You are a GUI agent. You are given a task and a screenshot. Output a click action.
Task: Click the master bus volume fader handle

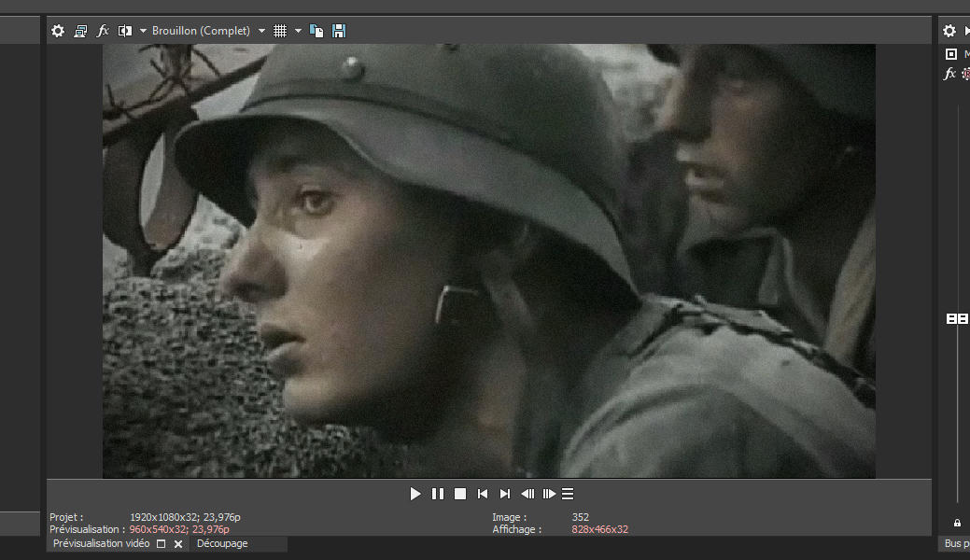(x=957, y=318)
